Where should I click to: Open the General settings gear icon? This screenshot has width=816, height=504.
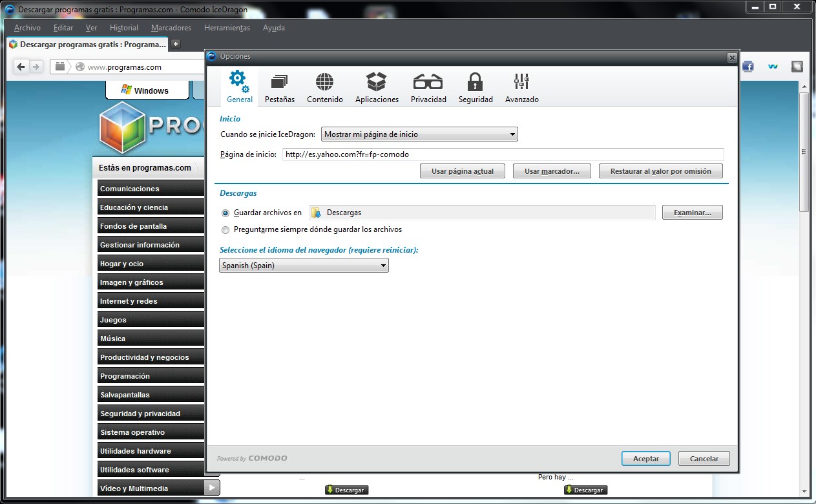239,87
